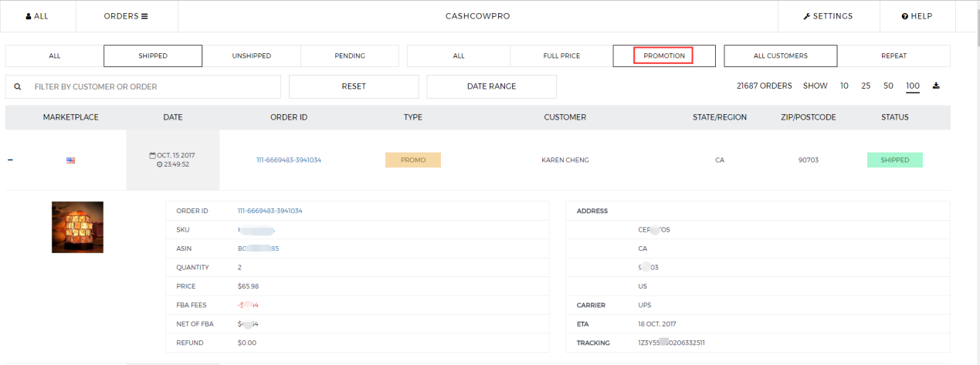The width and height of the screenshot is (980, 365).
Task: Select the Unshipped status filter
Action: pyautogui.click(x=251, y=56)
